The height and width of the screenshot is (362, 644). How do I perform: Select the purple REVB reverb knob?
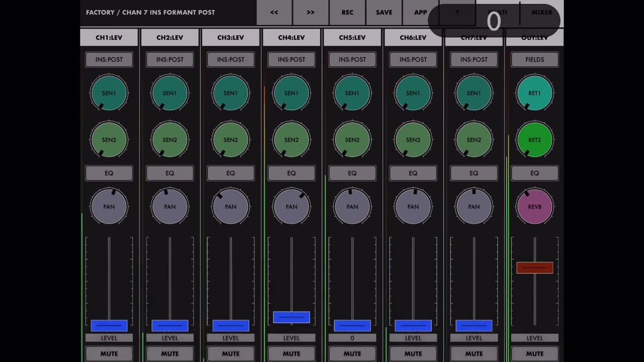[535, 207]
